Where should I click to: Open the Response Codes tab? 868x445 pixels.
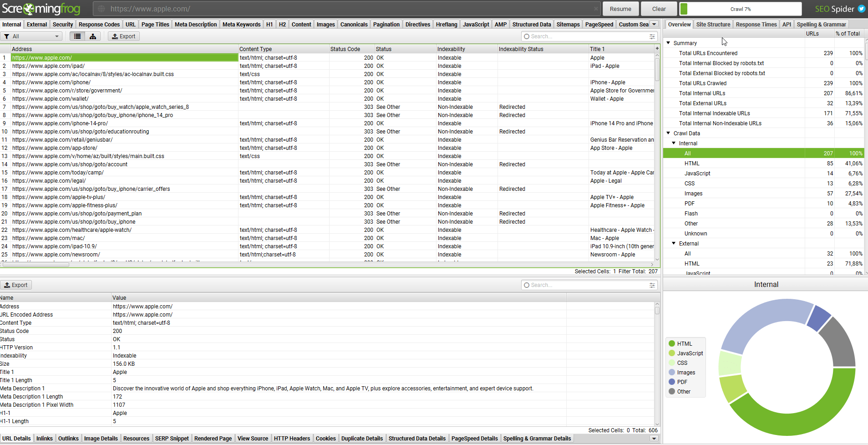click(x=99, y=25)
